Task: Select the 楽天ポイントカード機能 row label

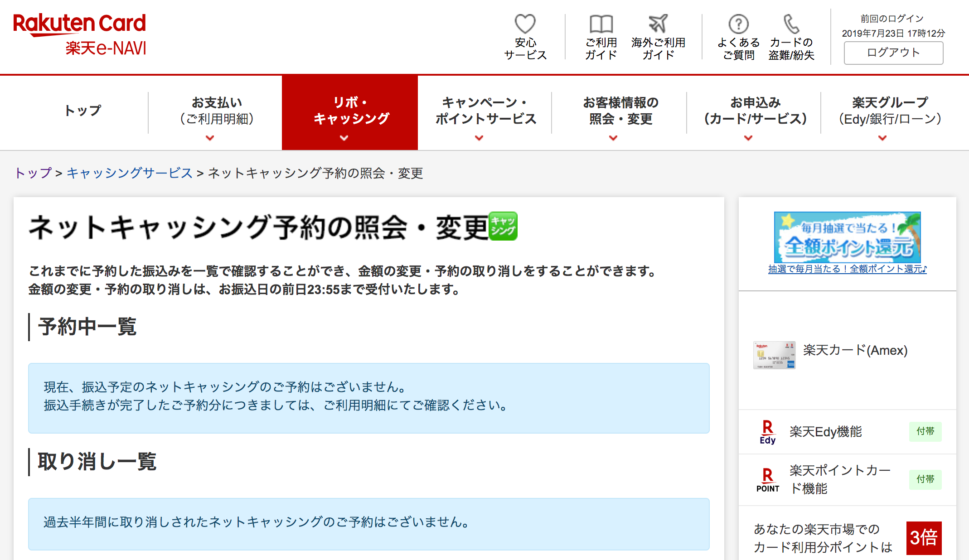Action: (x=839, y=479)
